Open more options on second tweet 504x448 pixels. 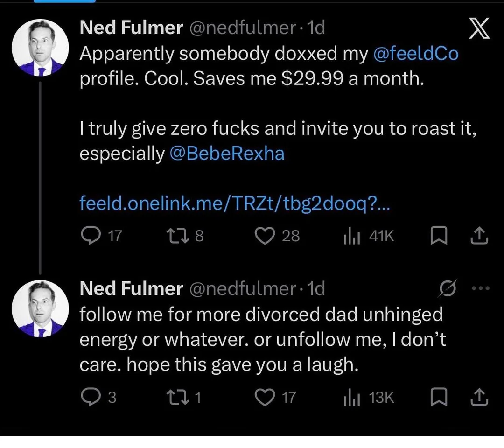pos(480,289)
